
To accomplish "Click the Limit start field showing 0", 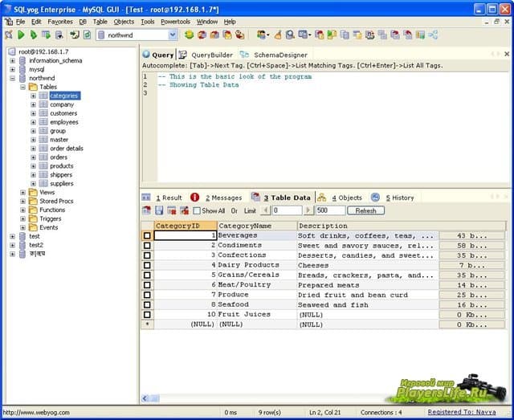I will click(x=288, y=210).
